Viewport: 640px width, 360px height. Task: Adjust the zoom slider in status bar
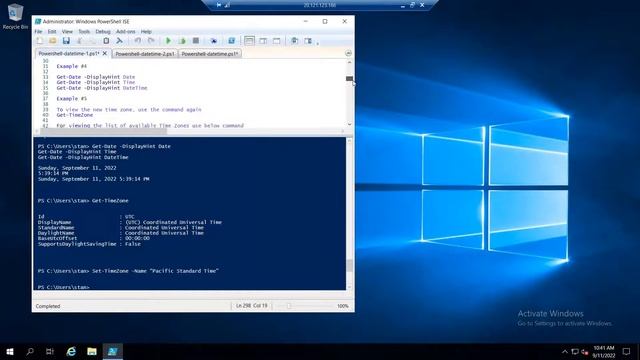pos(289,306)
